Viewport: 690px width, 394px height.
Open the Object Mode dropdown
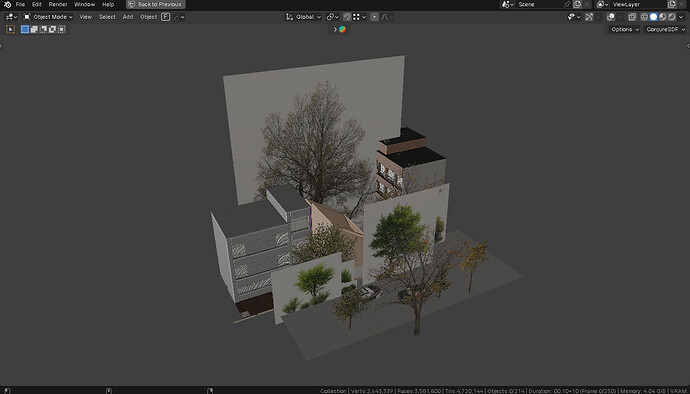[48, 17]
